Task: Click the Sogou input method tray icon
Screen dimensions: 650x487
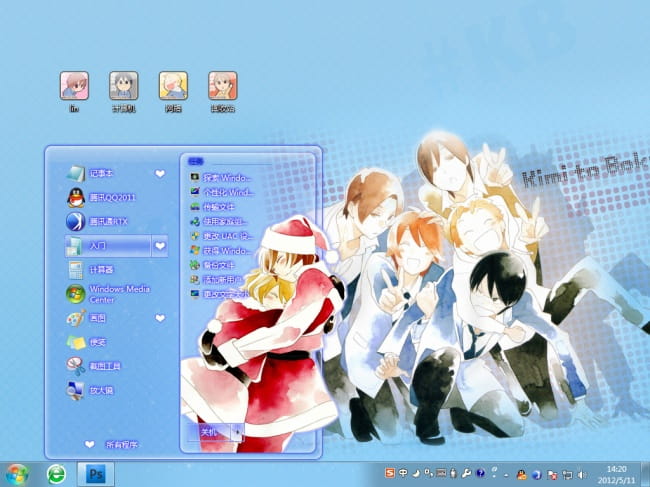Action: pos(391,472)
